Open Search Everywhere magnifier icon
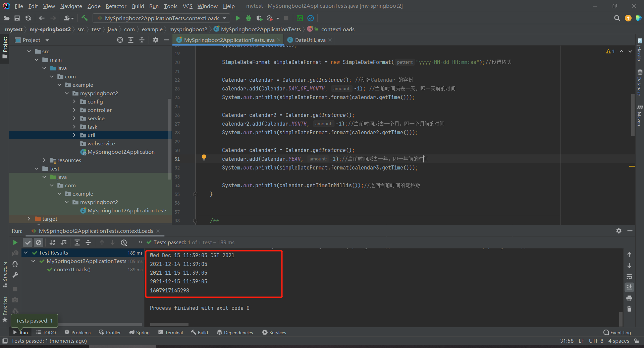This screenshot has width=644, height=348. tap(617, 18)
